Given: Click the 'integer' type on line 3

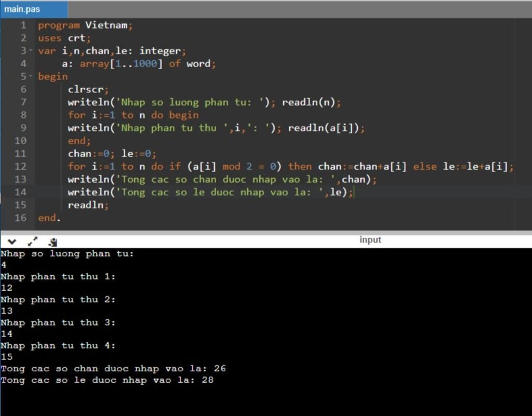Looking at the screenshot, I should [160, 51].
